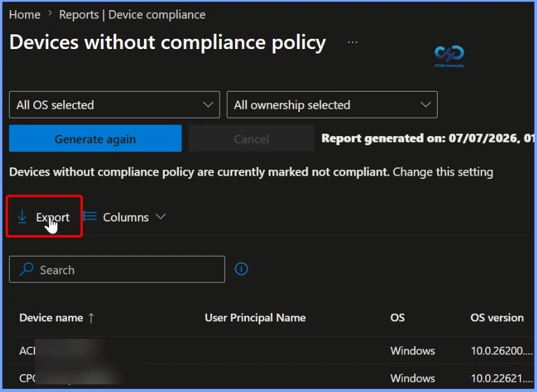537x392 pixels.
Task: Select the 10.0.26200 OS version cell
Action: click(502, 351)
